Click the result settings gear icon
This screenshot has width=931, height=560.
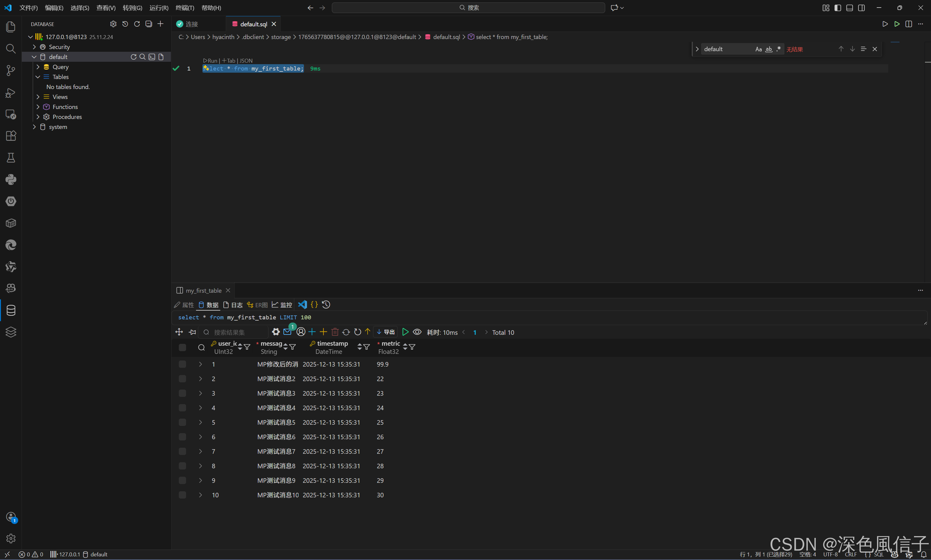pos(276,332)
